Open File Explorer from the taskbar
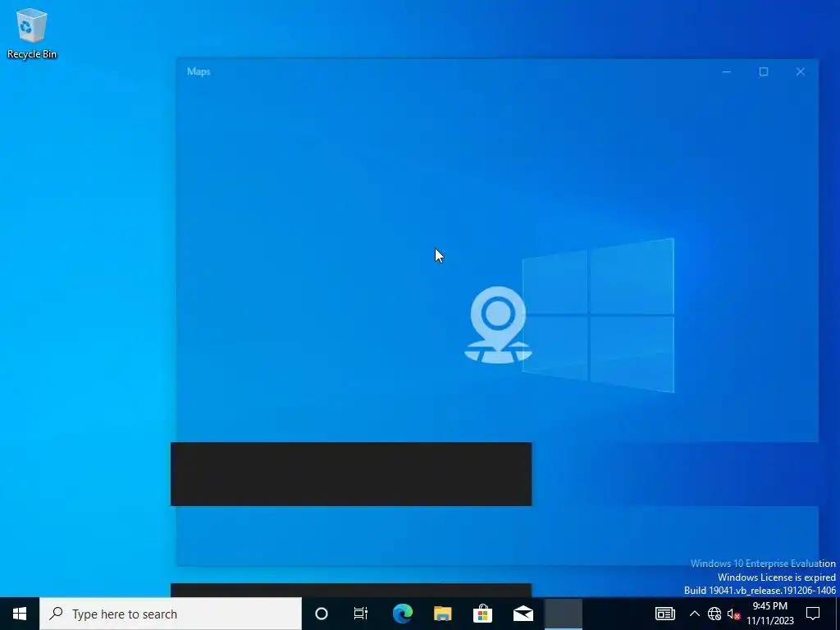Screen dimensions: 840x630 coord(442,614)
